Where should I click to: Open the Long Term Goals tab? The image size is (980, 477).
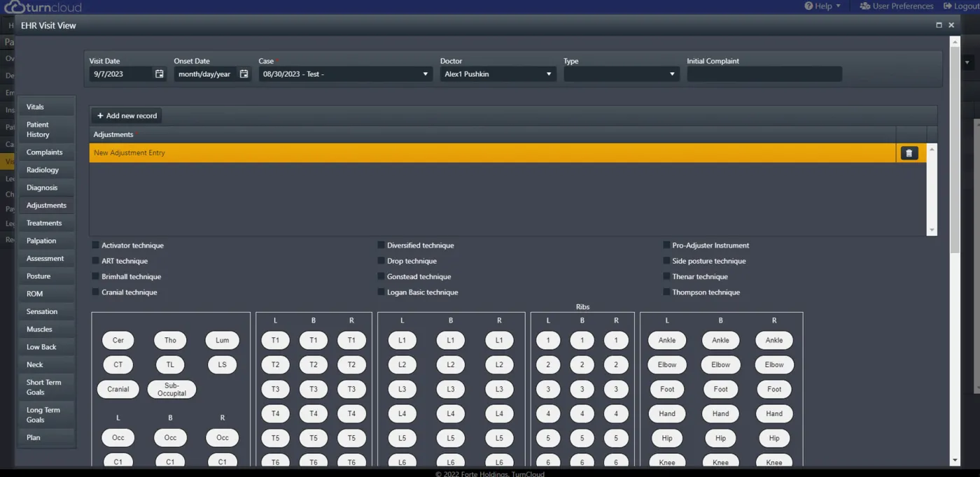[46, 415]
